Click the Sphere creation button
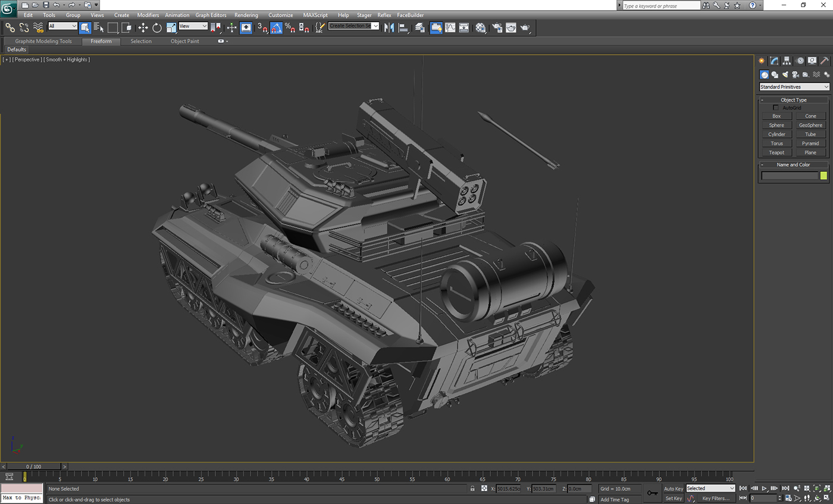The height and width of the screenshot is (504, 833). click(776, 125)
